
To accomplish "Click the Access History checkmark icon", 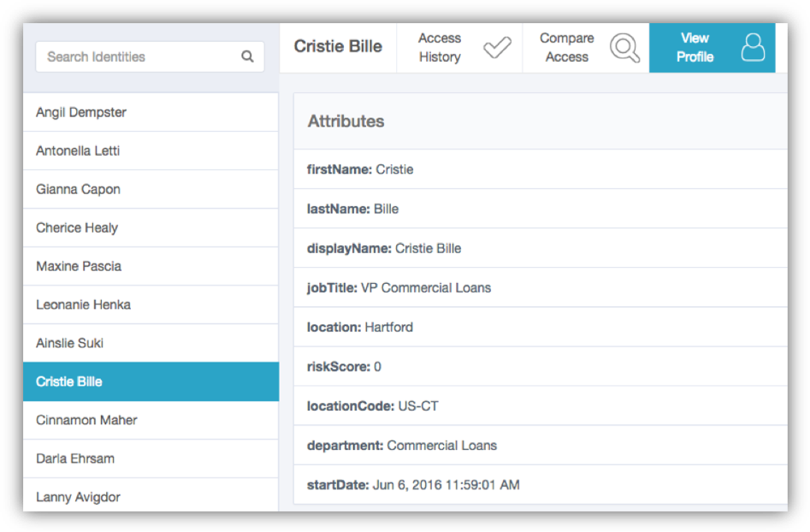I will click(497, 48).
